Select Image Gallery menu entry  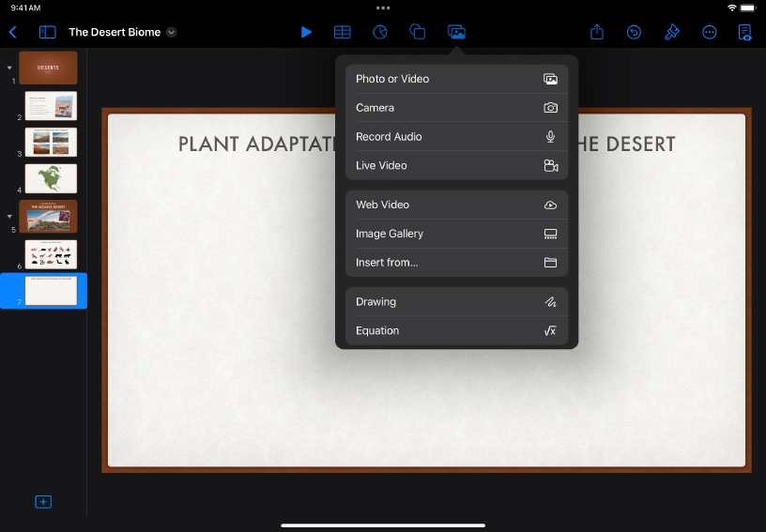[x=456, y=234]
